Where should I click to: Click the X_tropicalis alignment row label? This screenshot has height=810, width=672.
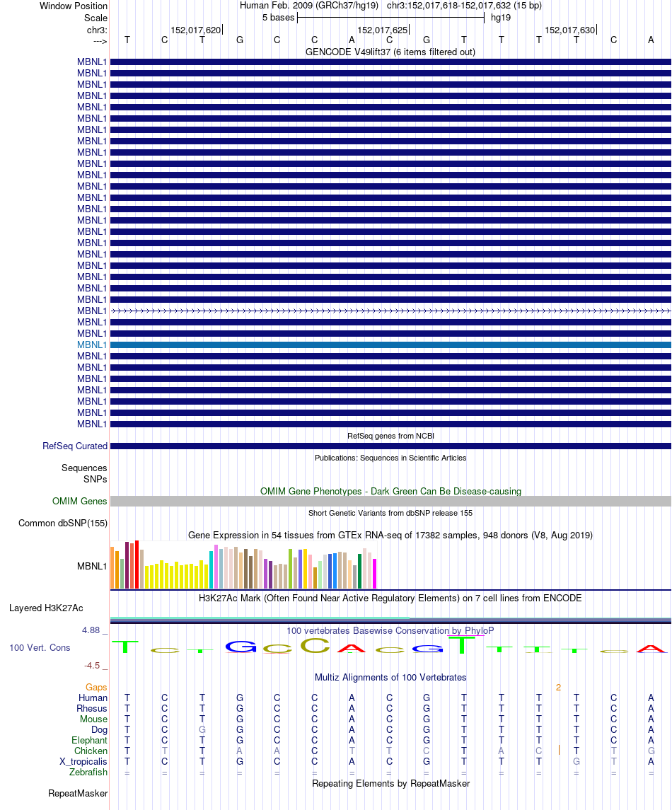pyautogui.click(x=83, y=761)
